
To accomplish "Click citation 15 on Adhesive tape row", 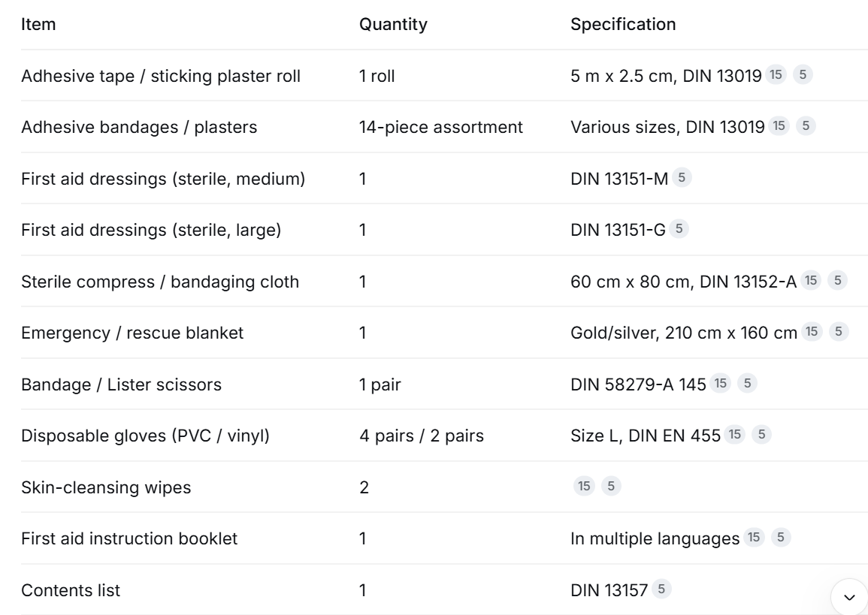I will (776, 74).
